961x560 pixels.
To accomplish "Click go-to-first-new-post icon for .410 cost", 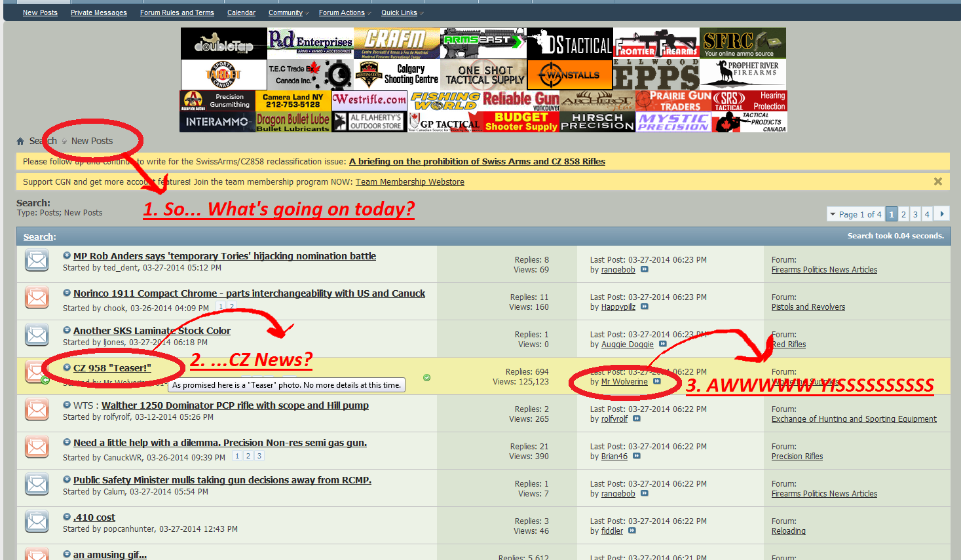I will (x=67, y=517).
